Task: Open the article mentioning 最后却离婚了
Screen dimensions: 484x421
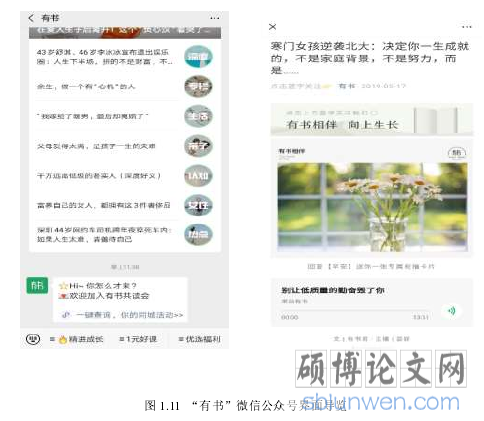Action: coord(92,116)
